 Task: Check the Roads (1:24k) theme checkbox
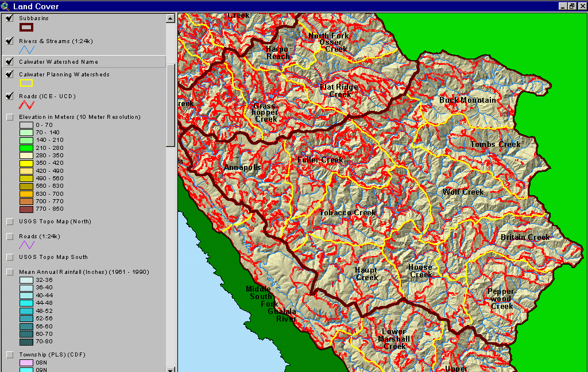pyautogui.click(x=10, y=237)
